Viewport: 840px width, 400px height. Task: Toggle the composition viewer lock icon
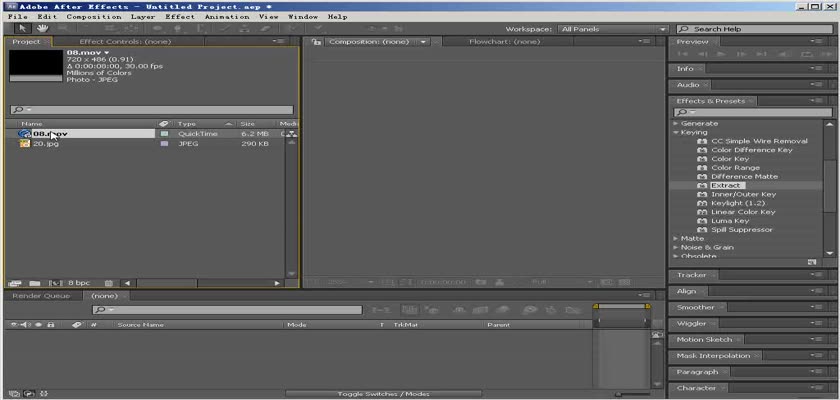coord(317,42)
